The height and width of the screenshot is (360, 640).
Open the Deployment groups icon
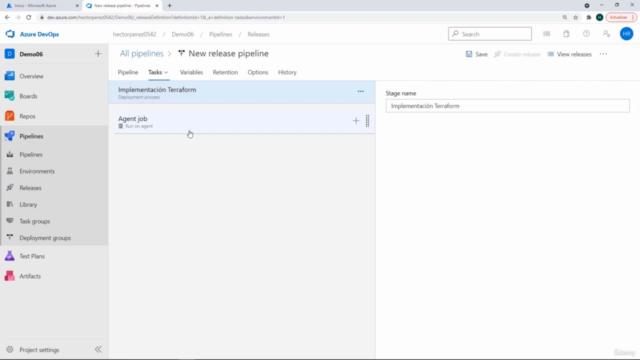point(10,238)
